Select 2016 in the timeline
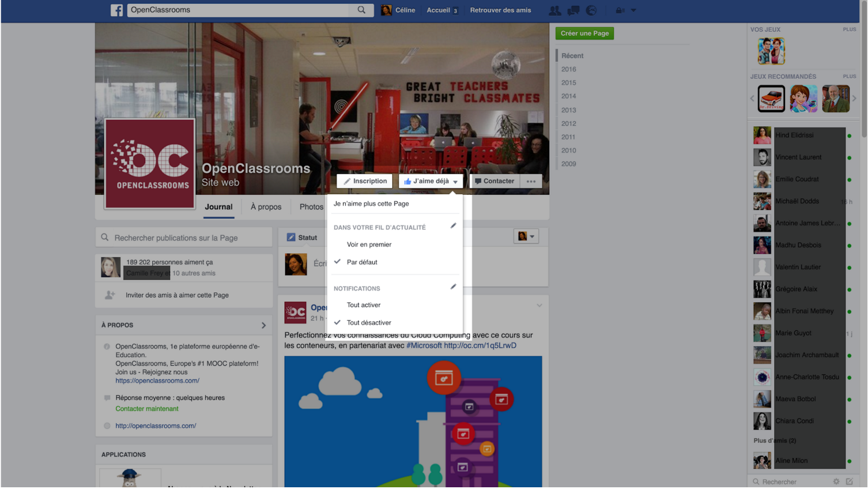The height and width of the screenshot is (489, 868). click(x=569, y=69)
